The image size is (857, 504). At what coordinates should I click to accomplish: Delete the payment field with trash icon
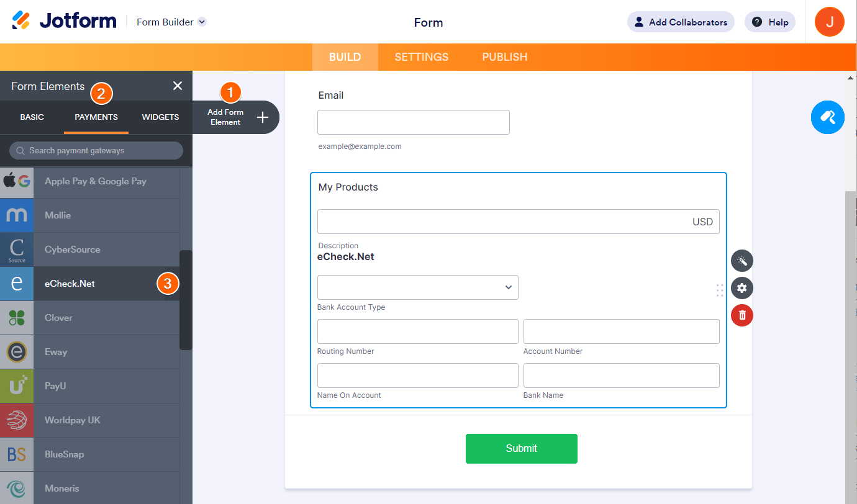[742, 315]
